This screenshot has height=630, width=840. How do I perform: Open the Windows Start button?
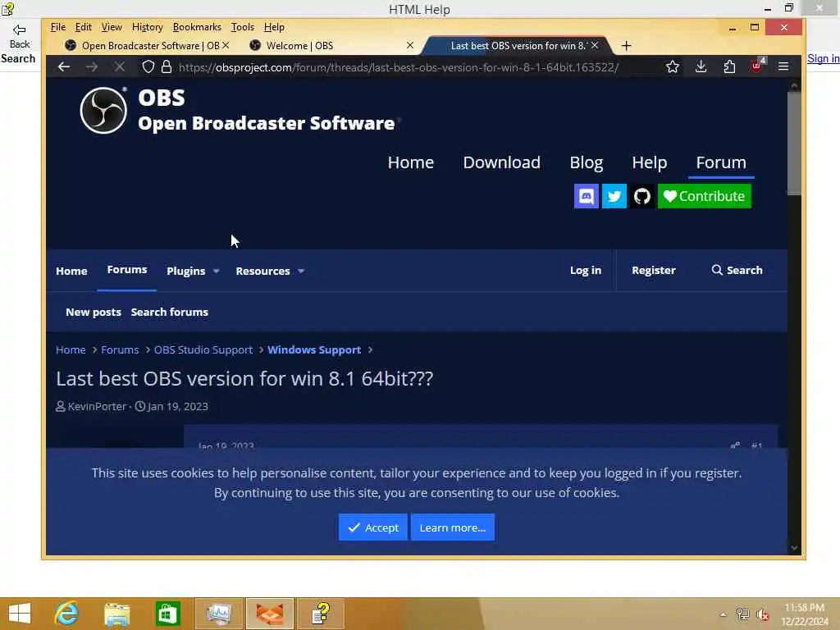[20, 614]
